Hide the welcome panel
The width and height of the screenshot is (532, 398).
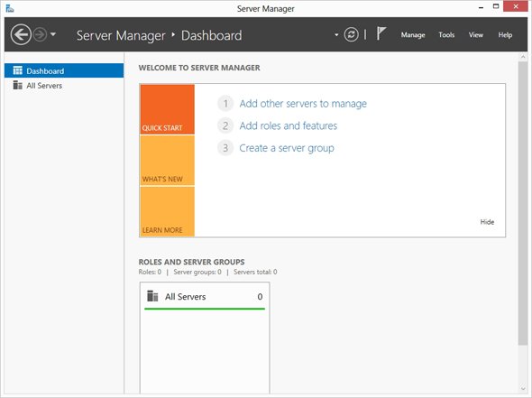(x=487, y=222)
